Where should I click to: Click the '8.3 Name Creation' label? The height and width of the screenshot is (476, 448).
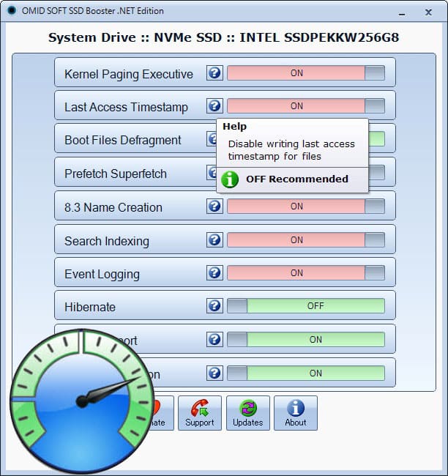click(113, 208)
